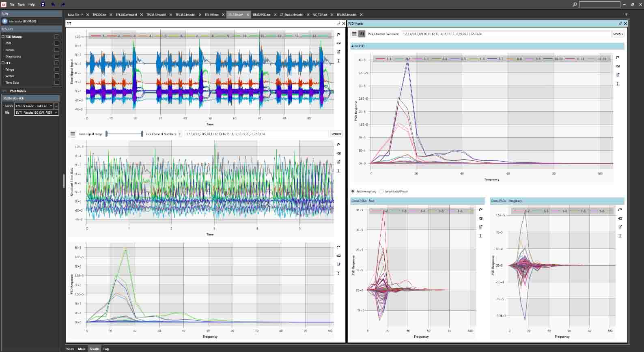Click the Pick Channel Numbers field in the FFT panel
The width and height of the screenshot is (644, 352).
tap(256, 134)
